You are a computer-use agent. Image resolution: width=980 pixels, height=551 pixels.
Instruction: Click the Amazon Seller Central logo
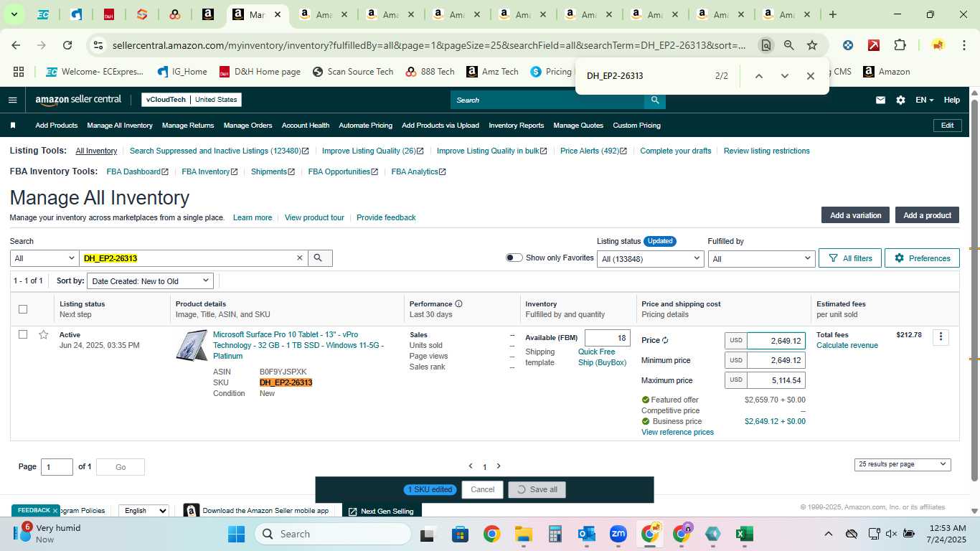tap(78, 100)
